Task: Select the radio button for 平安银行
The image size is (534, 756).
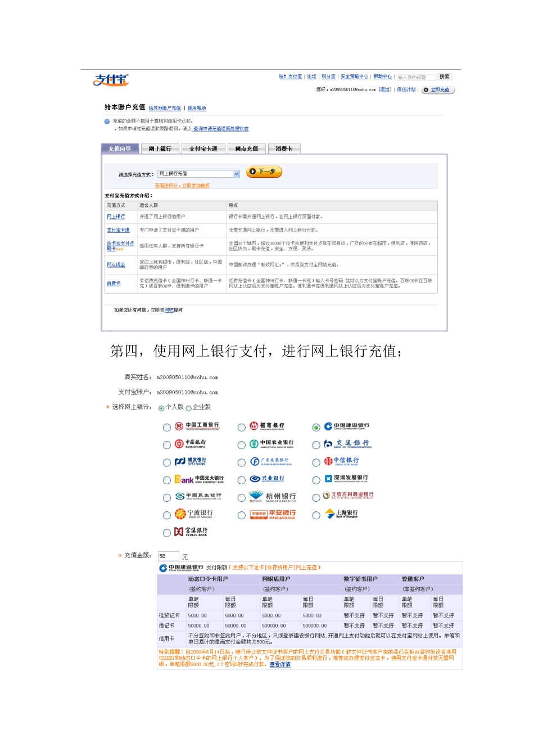Action: click(242, 515)
